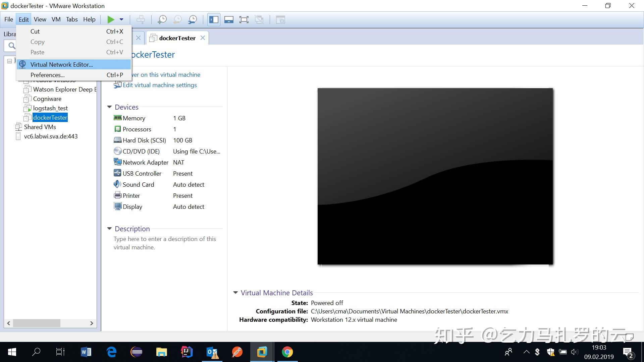
Task: Click the CD/DVD (IDE) device icon
Action: [x=117, y=151]
